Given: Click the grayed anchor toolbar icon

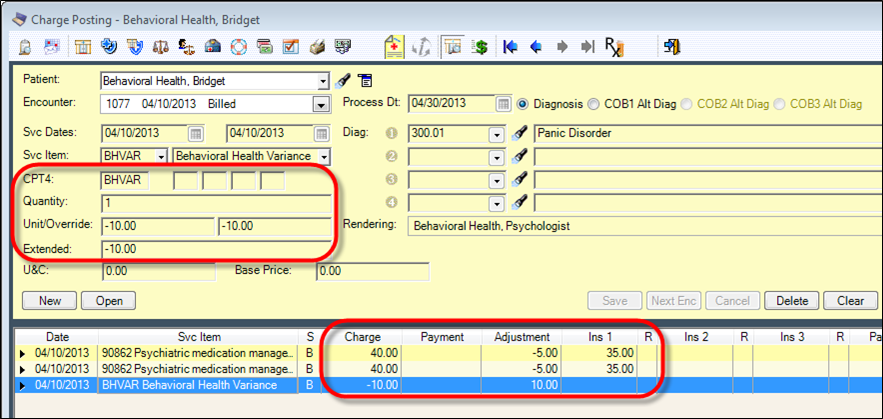Looking at the screenshot, I should tap(421, 47).
